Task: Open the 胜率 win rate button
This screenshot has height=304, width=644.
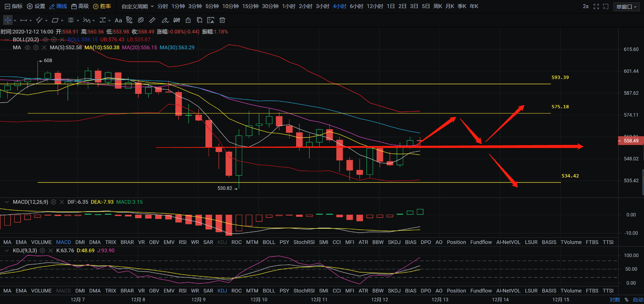Action: click(102, 7)
